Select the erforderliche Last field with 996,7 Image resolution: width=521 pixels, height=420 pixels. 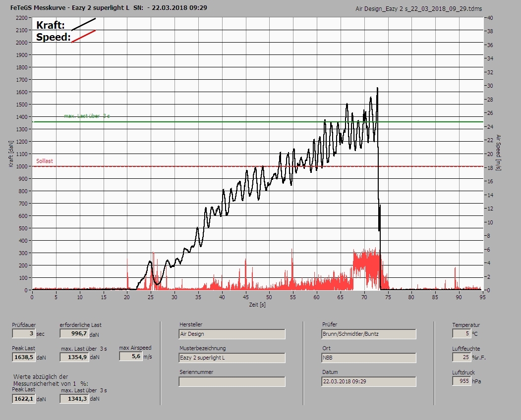pyautogui.click(x=74, y=333)
